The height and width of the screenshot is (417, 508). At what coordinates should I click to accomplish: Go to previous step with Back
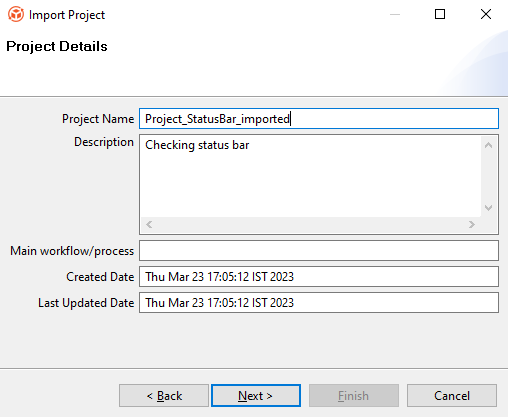(x=164, y=396)
